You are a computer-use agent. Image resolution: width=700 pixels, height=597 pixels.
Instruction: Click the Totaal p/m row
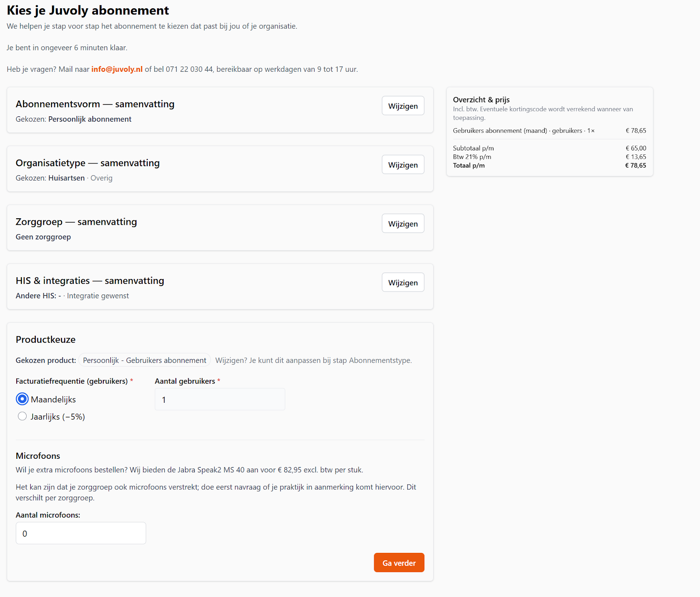[x=549, y=165]
